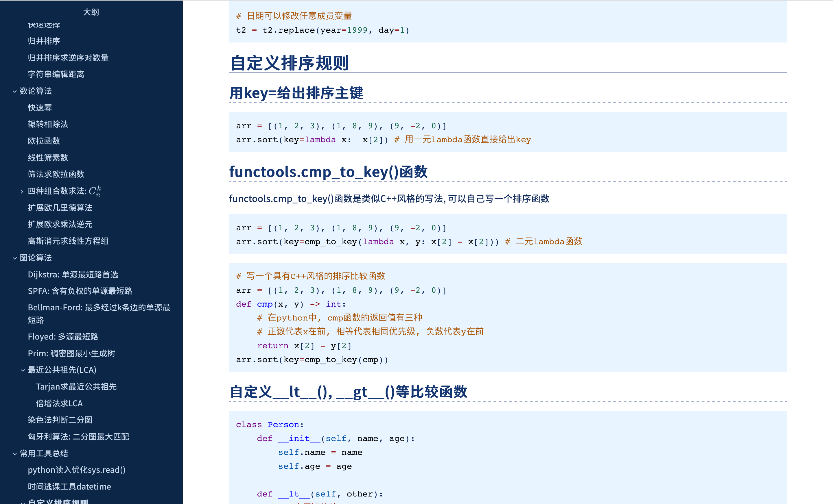Viewport: 833px width, 504px height.
Task: Click the 自定义排序规则 main heading
Action: point(290,63)
